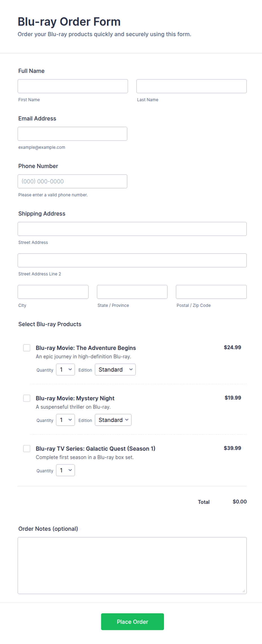
Task: Click the State / Province field
Action: pyautogui.click(x=132, y=292)
